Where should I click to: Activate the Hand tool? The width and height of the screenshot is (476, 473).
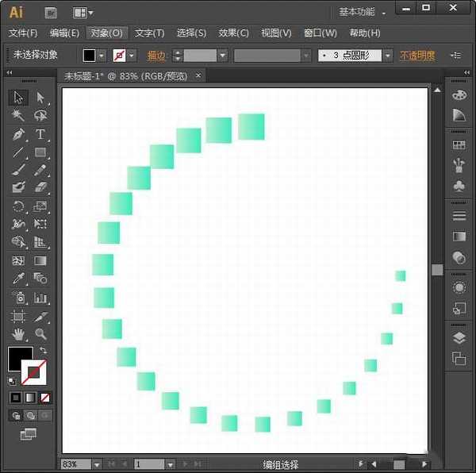pyautogui.click(x=19, y=334)
